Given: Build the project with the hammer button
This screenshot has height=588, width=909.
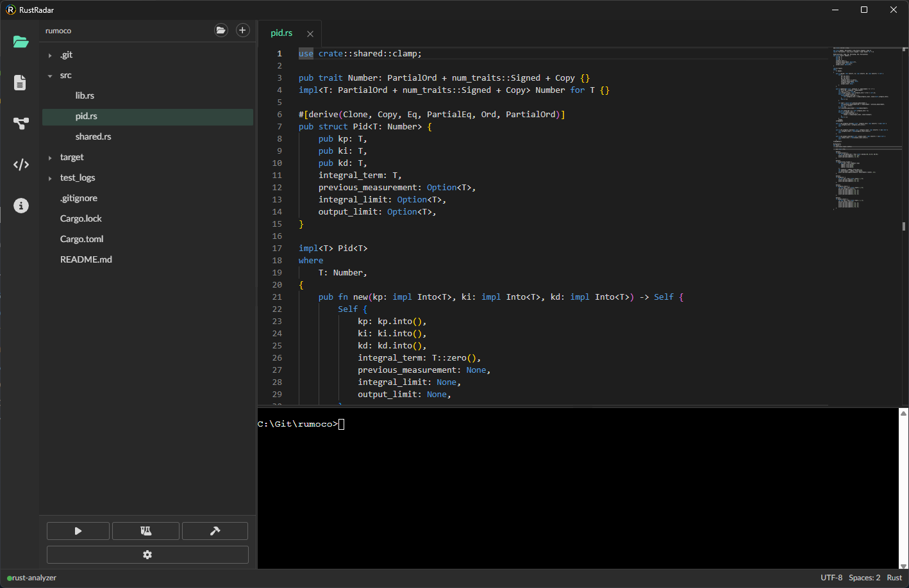Looking at the screenshot, I should pos(215,531).
